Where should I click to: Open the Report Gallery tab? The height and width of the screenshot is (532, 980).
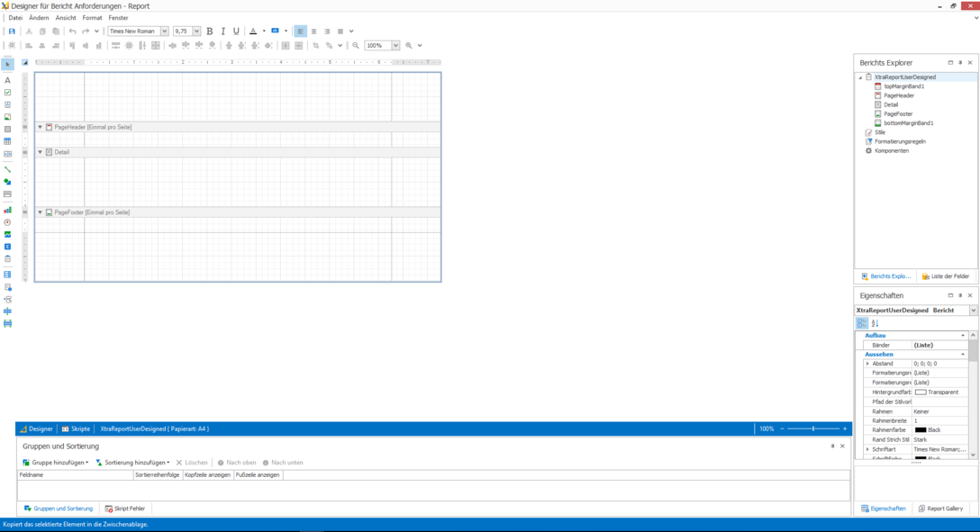(x=940, y=509)
